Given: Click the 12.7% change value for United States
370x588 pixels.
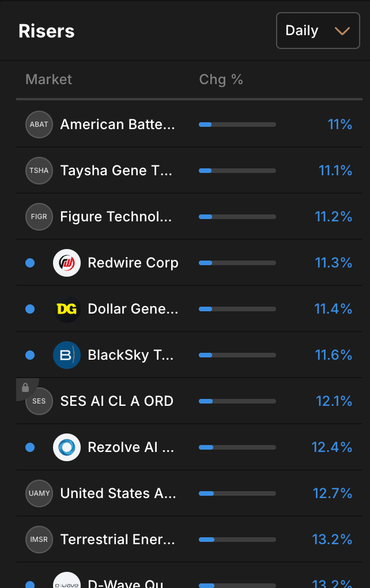Looking at the screenshot, I should click(333, 493).
